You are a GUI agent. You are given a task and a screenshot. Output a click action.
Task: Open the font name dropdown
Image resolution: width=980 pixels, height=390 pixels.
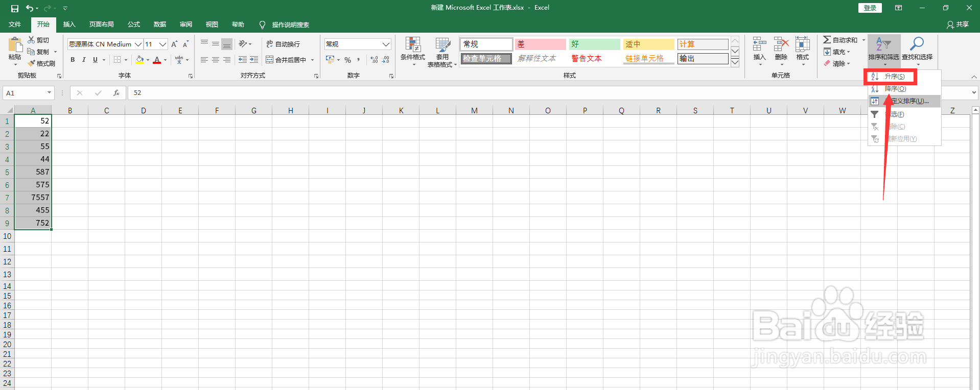pyautogui.click(x=138, y=44)
